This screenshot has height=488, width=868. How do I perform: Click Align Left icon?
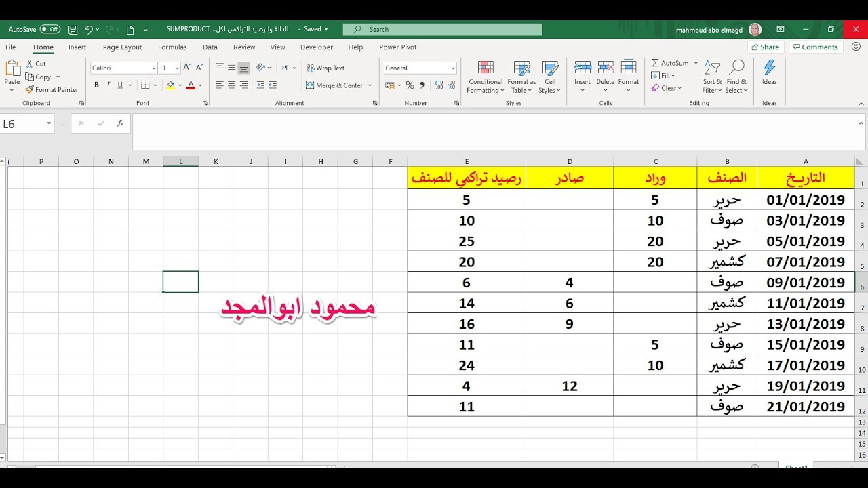click(220, 85)
